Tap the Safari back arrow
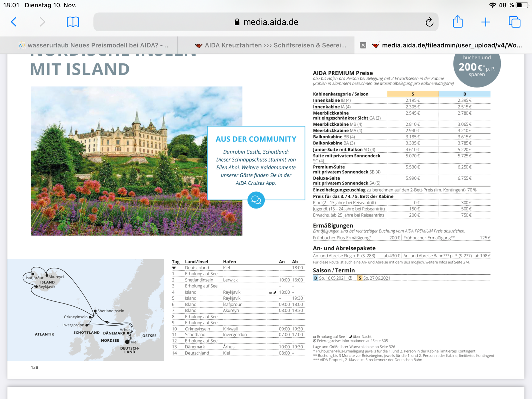The image size is (532, 399). [x=14, y=22]
